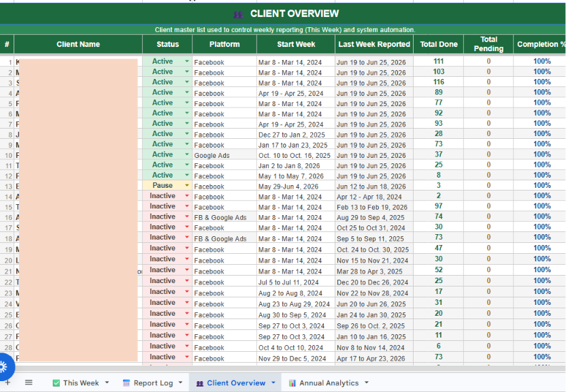Click the Last Week Reported column header
Viewport: 566px width, 392px height.
coord(374,44)
